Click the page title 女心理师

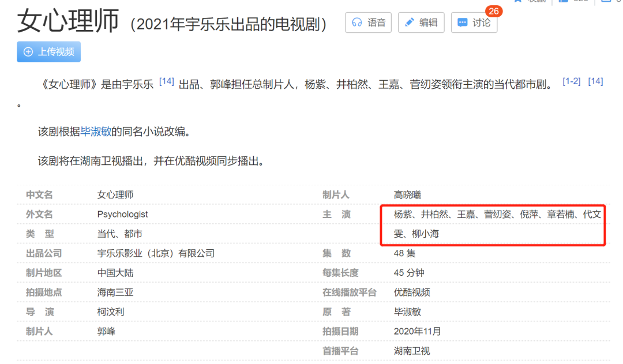68,21
